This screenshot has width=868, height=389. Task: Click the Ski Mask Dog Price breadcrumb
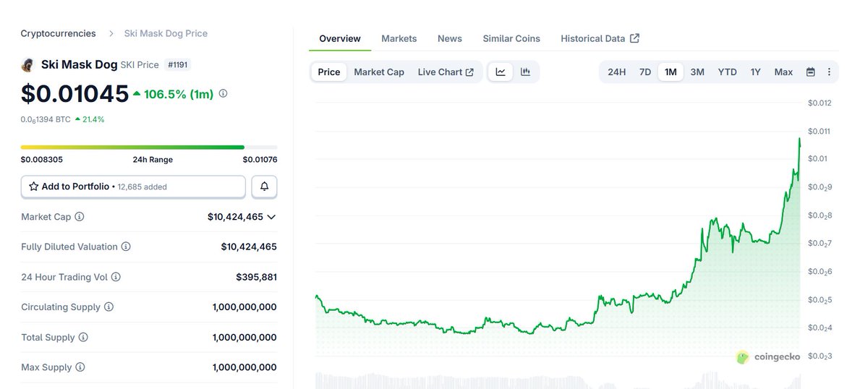(x=166, y=33)
